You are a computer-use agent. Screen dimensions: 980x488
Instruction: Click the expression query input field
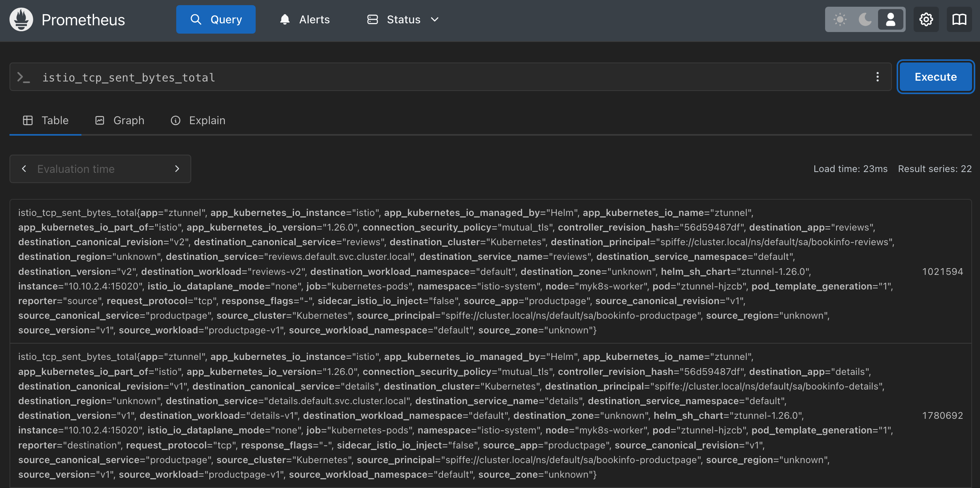(x=450, y=77)
